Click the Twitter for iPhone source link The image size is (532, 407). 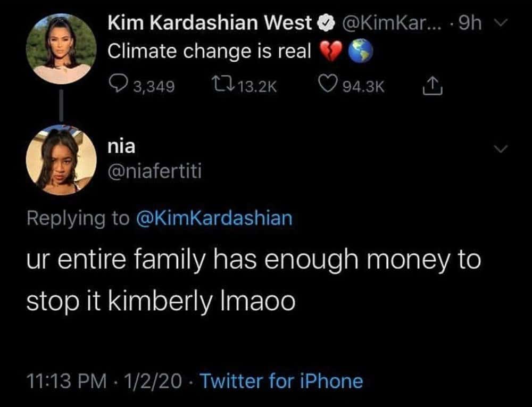pyautogui.click(x=282, y=381)
